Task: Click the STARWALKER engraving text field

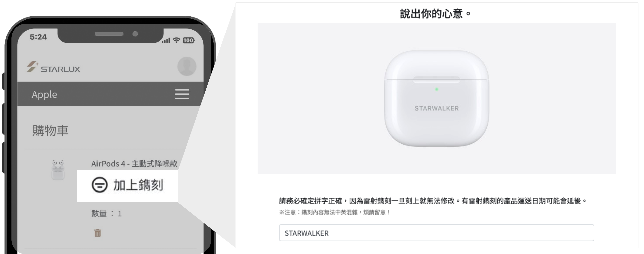Action: (437, 233)
